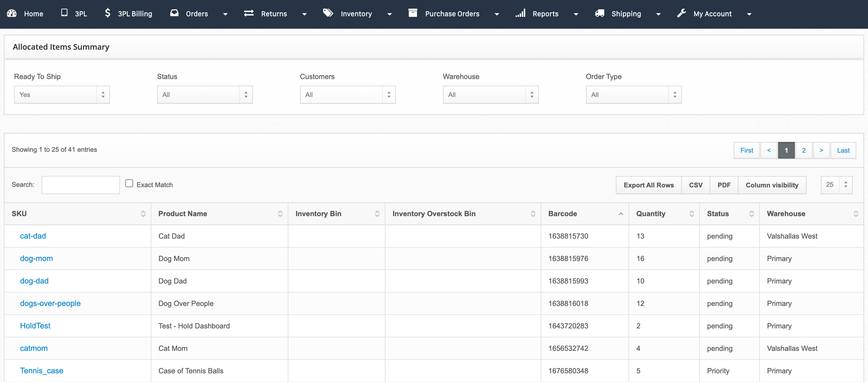
Task: Open the Ready To Ship dropdown
Action: (x=62, y=95)
